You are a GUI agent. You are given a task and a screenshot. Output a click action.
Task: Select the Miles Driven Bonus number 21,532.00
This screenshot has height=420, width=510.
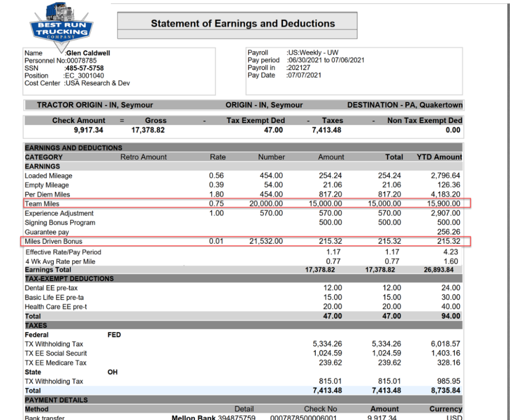pyautogui.click(x=266, y=242)
